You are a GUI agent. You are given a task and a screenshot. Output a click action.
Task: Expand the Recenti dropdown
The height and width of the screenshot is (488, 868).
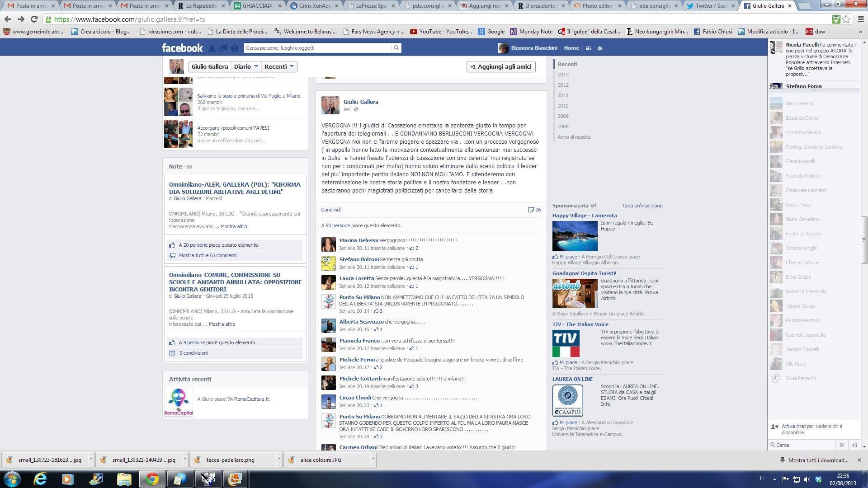pos(279,66)
